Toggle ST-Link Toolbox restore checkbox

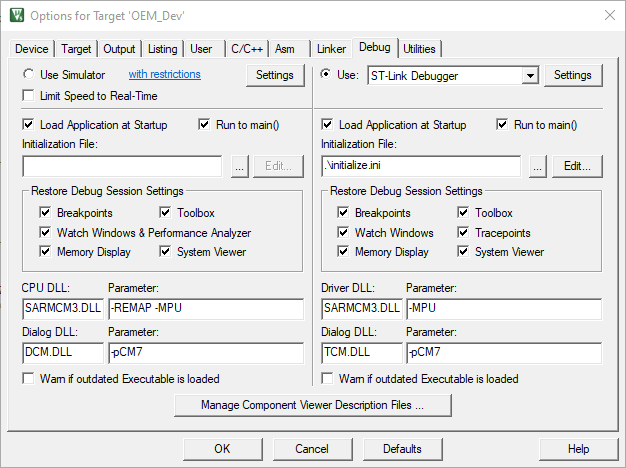click(x=463, y=212)
